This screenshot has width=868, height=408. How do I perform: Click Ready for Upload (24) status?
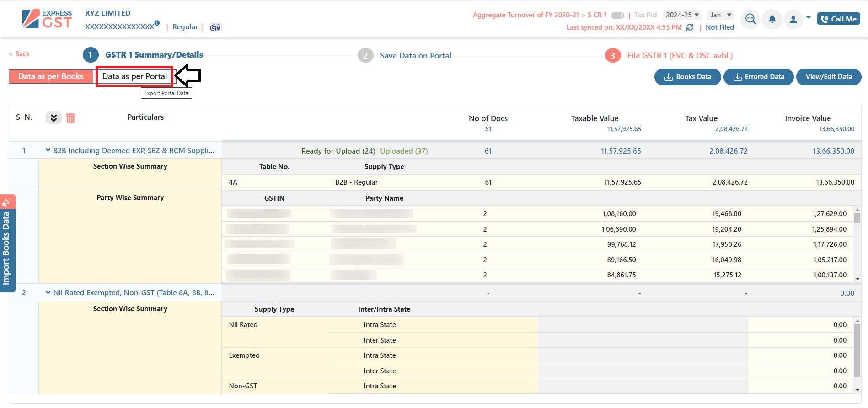[x=338, y=151]
